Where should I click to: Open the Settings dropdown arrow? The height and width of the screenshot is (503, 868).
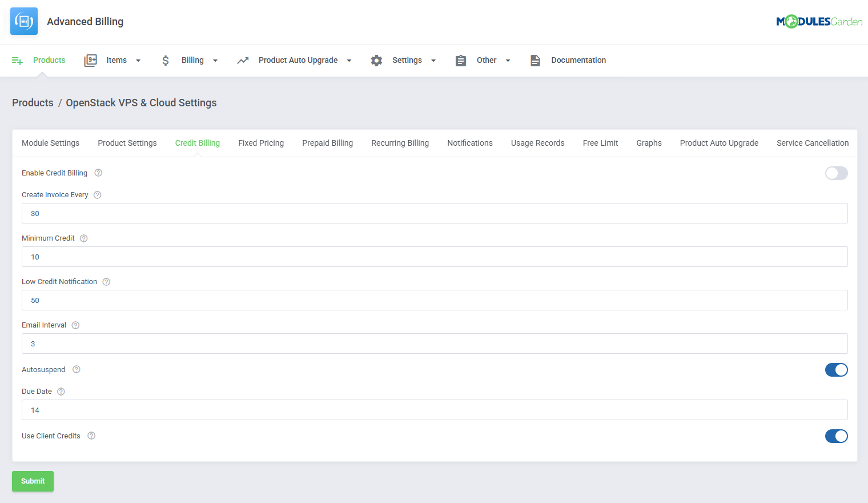tap(433, 60)
